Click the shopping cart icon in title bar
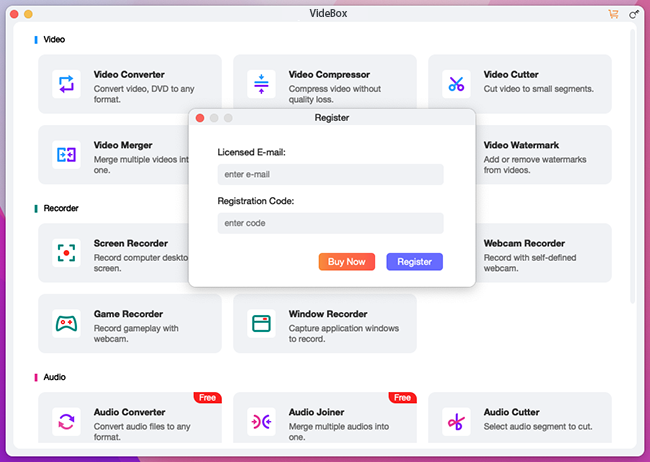650x462 pixels. point(613,14)
